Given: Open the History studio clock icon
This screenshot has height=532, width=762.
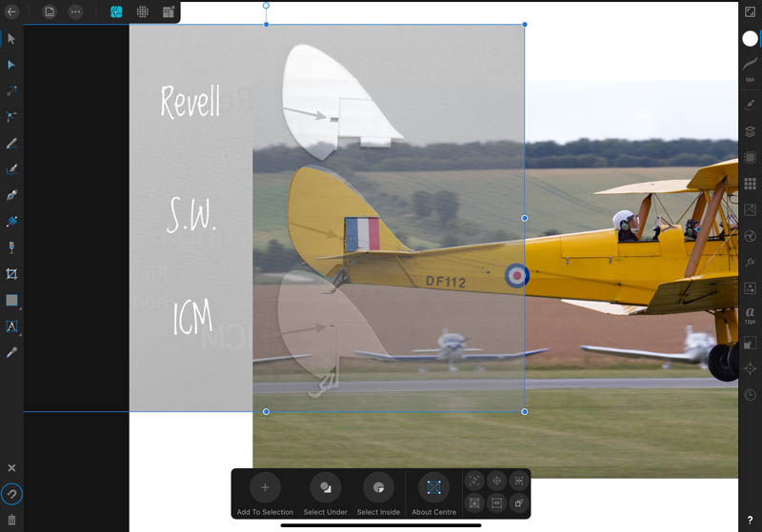Looking at the screenshot, I should coord(750,395).
